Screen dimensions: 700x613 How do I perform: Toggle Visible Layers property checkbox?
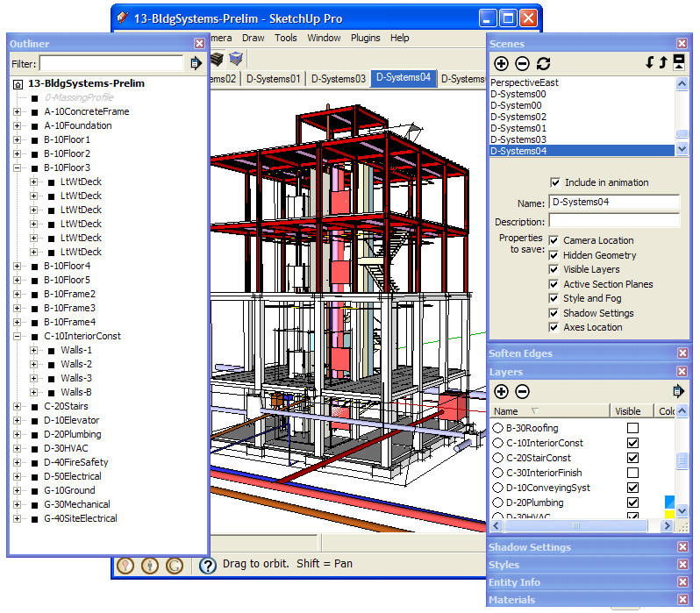pos(554,269)
